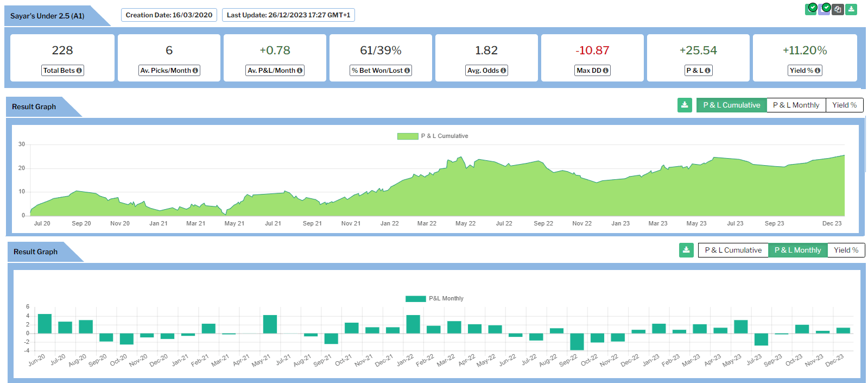Click the 228 total bets value
The width and height of the screenshot is (868, 383).
(x=62, y=51)
